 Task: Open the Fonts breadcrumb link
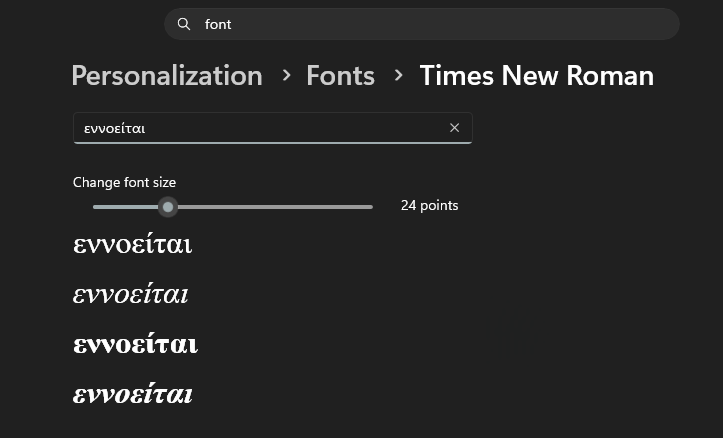coord(340,76)
